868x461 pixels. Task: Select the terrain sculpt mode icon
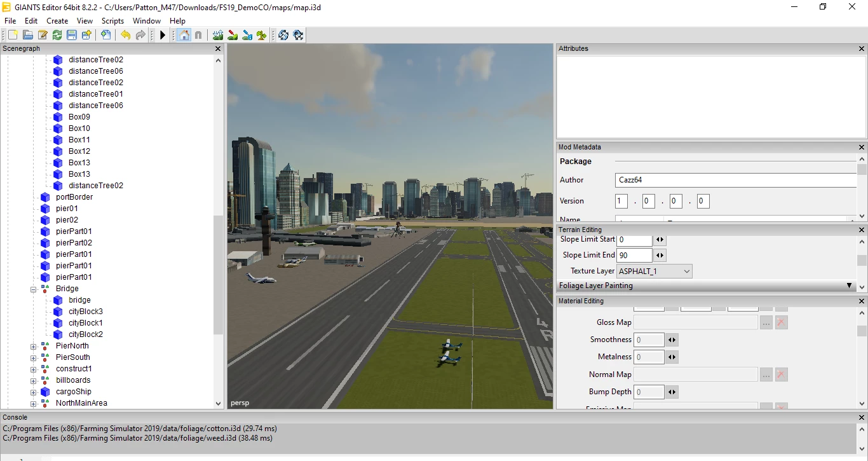pyautogui.click(x=218, y=35)
